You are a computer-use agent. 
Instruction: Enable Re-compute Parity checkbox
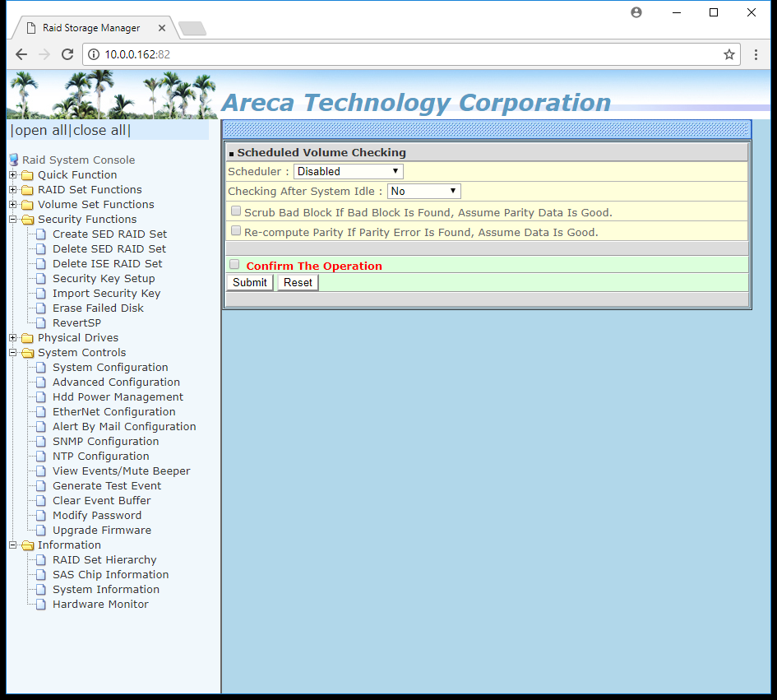[x=236, y=230]
